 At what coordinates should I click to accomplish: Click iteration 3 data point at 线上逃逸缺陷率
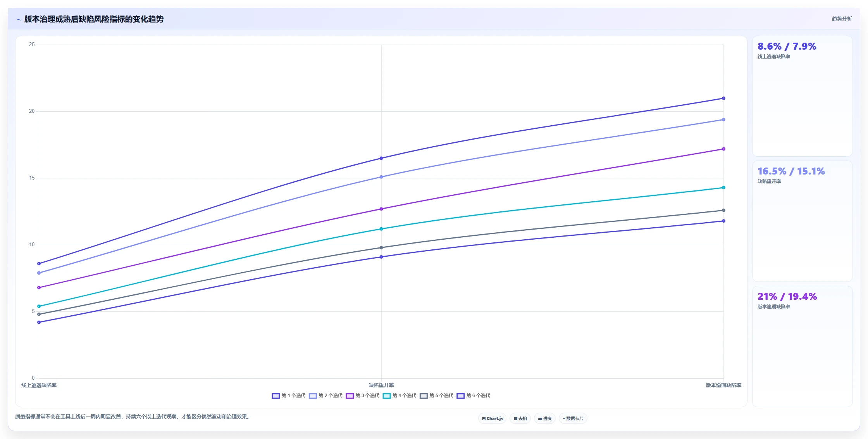[39, 287]
